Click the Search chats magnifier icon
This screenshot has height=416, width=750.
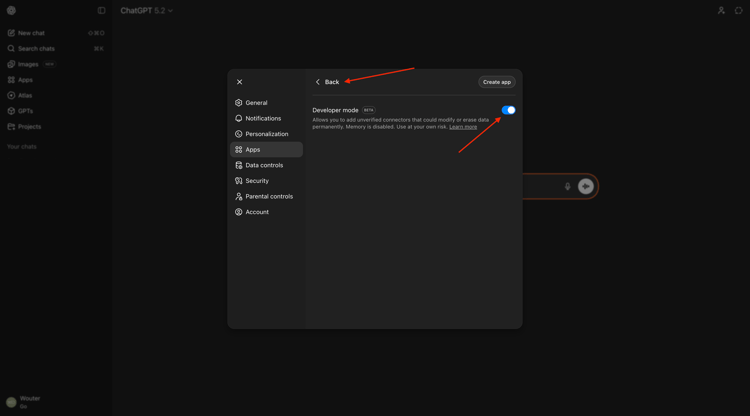click(x=11, y=49)
